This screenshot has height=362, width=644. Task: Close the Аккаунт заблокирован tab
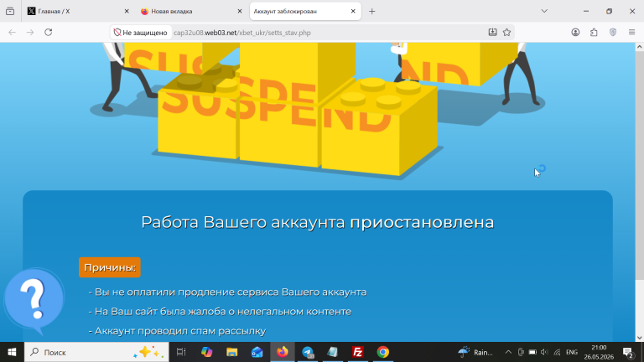pos(353,12)
